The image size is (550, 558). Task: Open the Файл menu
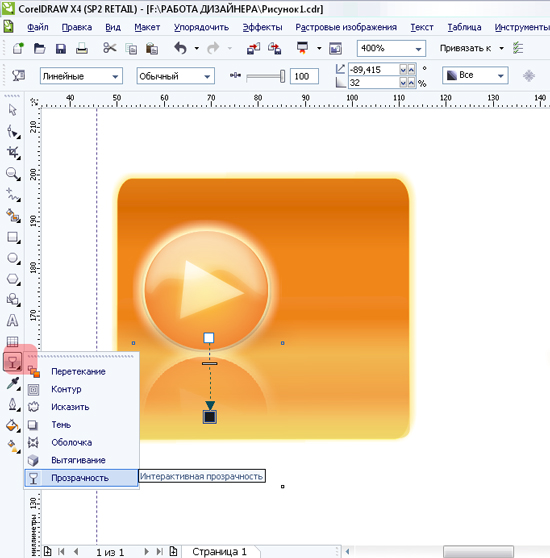(x=38, y=27)
